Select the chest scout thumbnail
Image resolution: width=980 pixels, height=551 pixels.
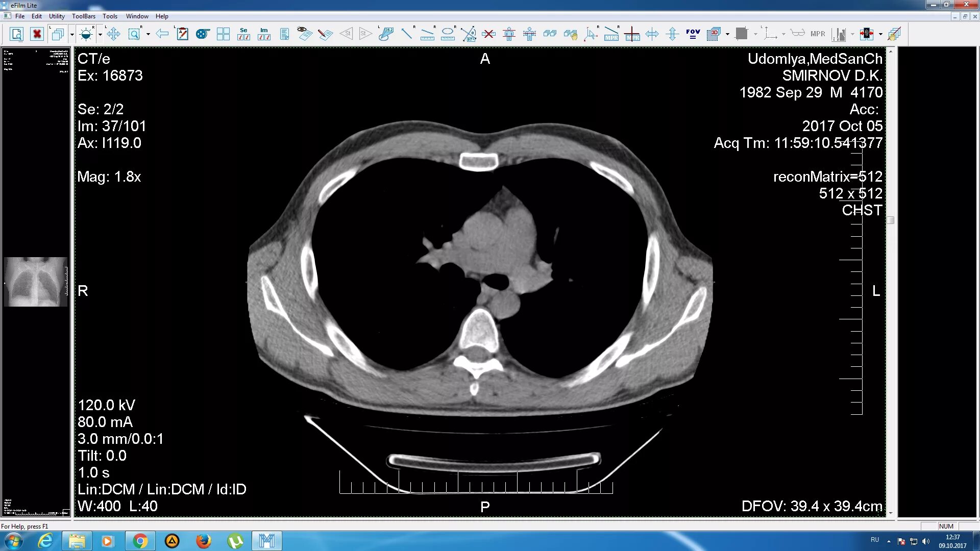[36, 282]
